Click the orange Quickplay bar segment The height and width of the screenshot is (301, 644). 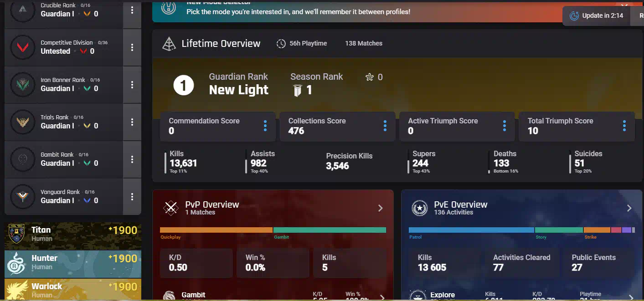216,230
